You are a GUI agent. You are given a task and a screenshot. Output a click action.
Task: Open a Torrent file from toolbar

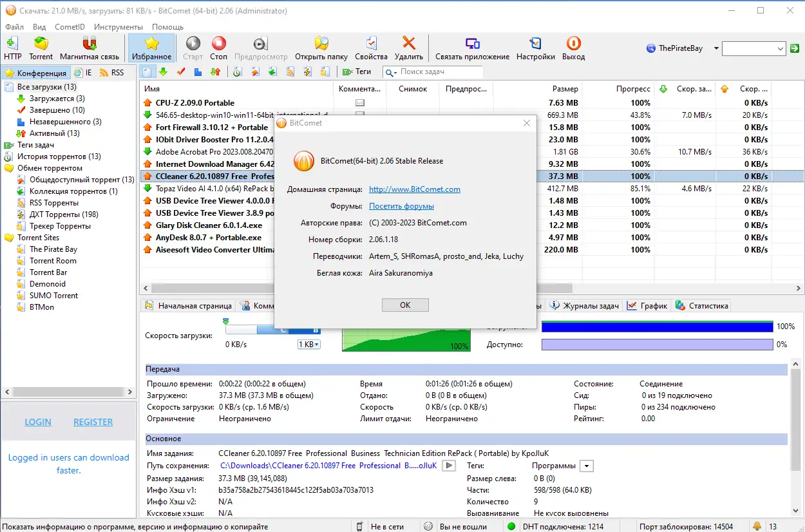[41, 48]
